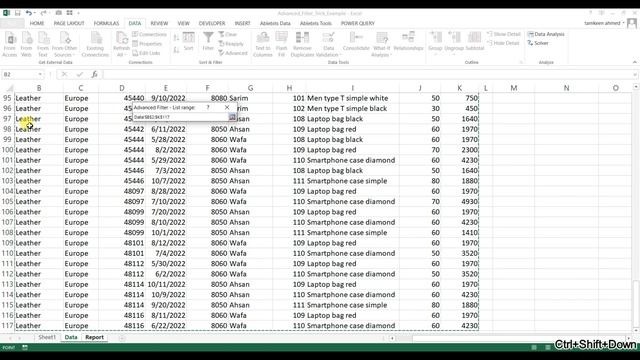Click the macro record icon in status bar
The image size is (640, 360).
[x=24, y=347]
